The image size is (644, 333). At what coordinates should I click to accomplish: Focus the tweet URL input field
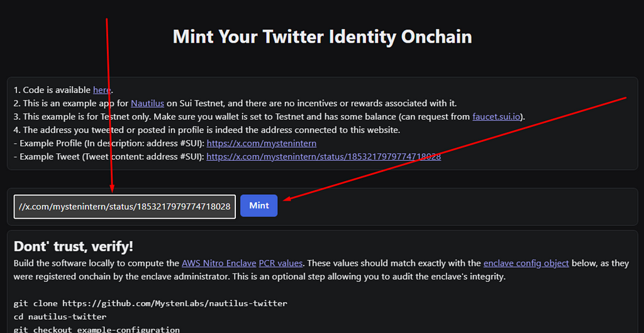point(125,207)
